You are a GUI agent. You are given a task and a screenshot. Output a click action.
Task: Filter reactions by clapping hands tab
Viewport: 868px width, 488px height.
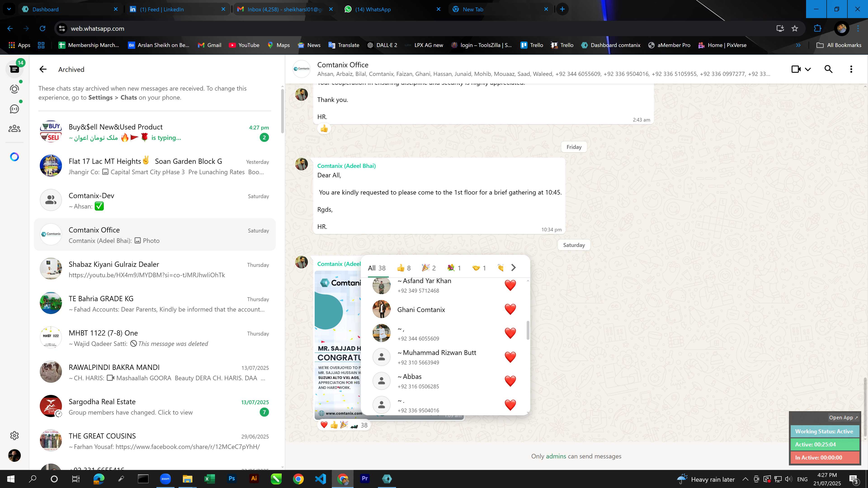pos(500,268)
